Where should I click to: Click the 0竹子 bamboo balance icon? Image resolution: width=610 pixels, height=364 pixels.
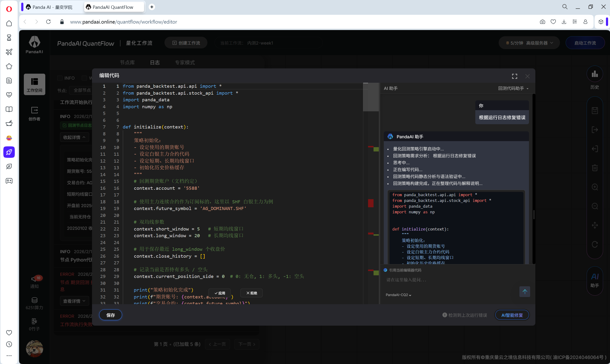point(34,321)
